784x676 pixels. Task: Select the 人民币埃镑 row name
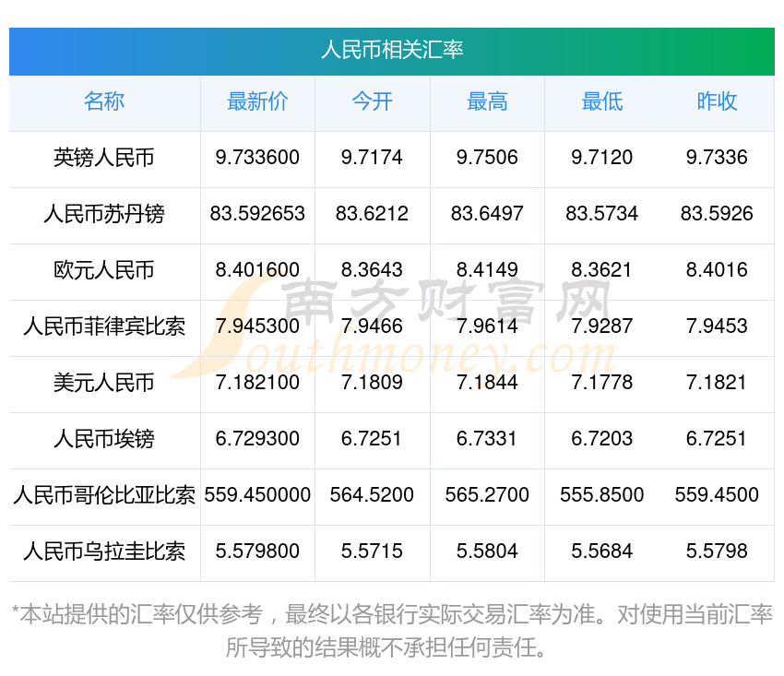[104, 439]
